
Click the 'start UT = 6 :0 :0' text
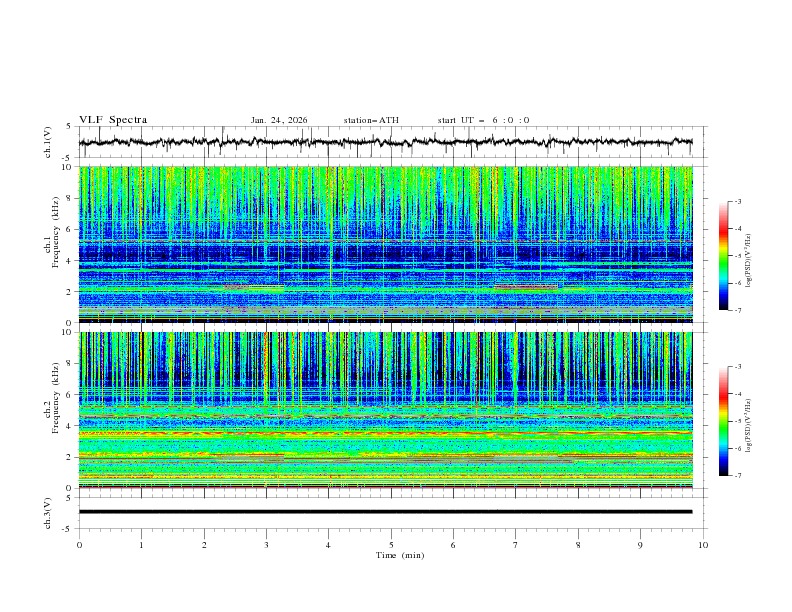(x=483, y=120)
